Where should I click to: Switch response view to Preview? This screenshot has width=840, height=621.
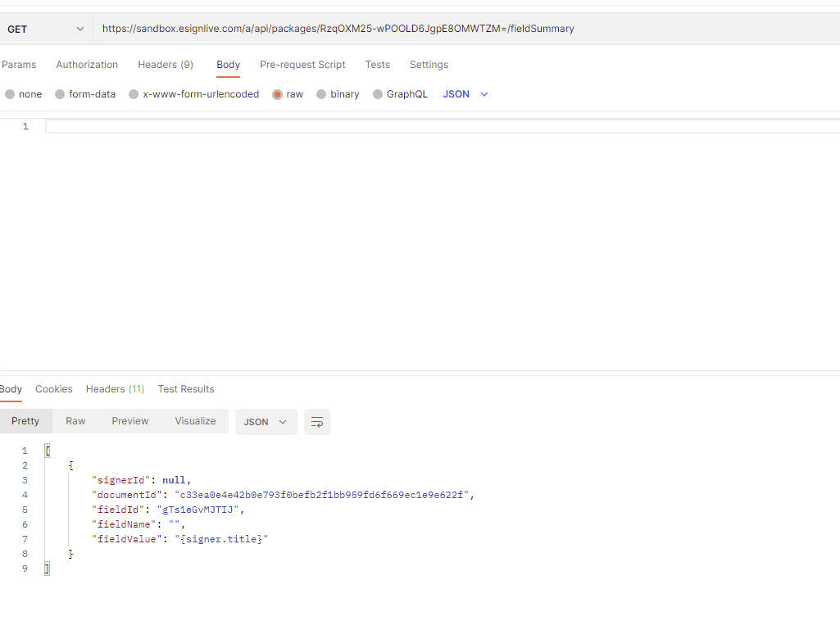(129, 420)
